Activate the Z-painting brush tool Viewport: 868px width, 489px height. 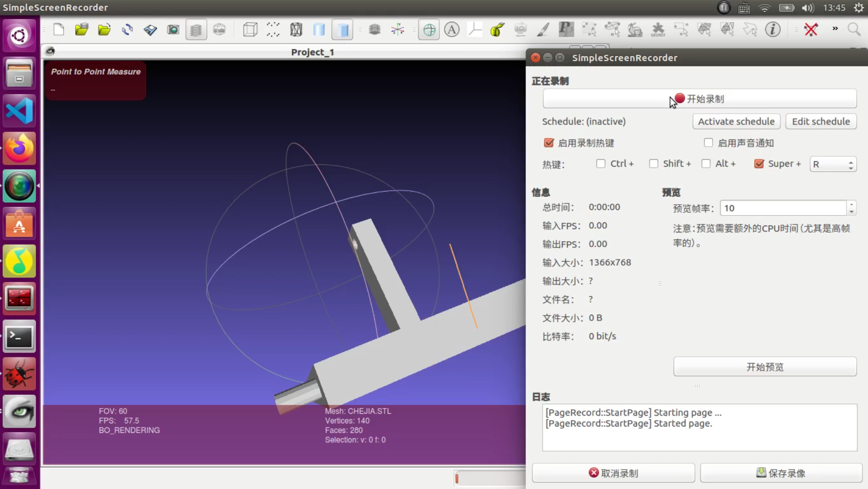pyautogui.click(x=543, y=29)
